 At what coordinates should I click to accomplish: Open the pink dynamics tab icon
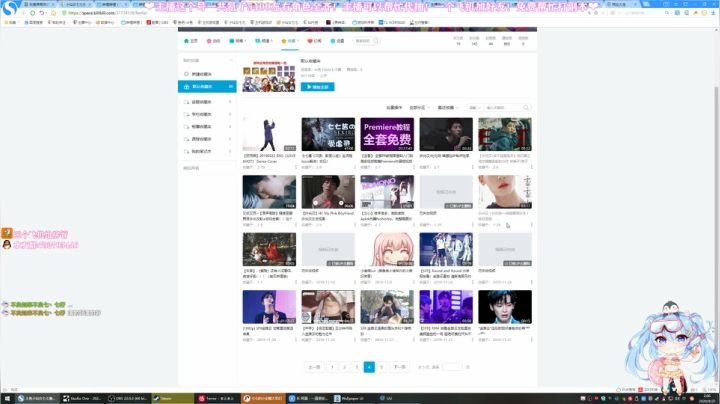pyautogui.click(x=213, y=41)
